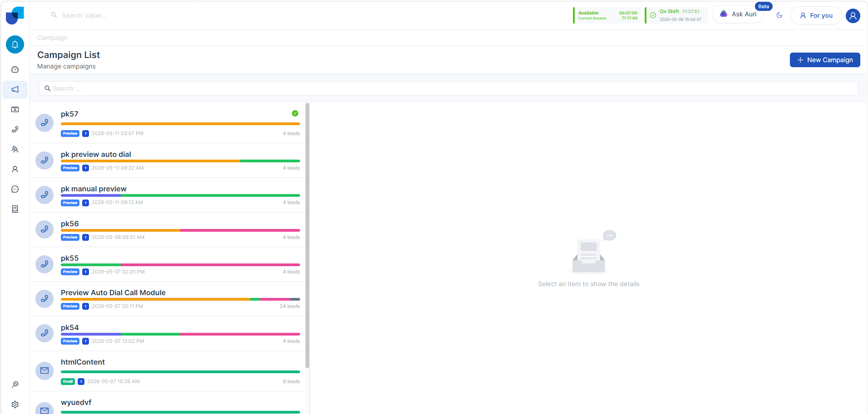The height and width of the screenshot is (414, 868).
Task: Open the reports document icon in sidebar
Action: pos(15,209)
